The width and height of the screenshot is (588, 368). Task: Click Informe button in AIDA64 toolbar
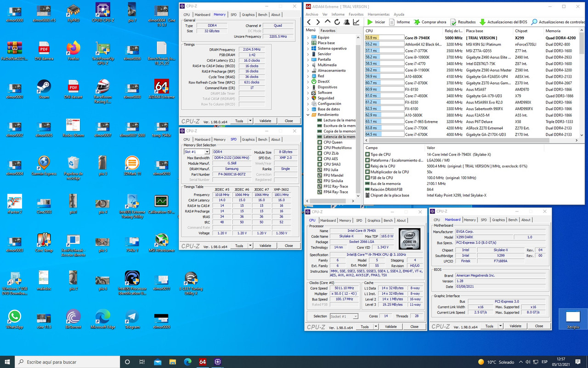tap(399, 22)
